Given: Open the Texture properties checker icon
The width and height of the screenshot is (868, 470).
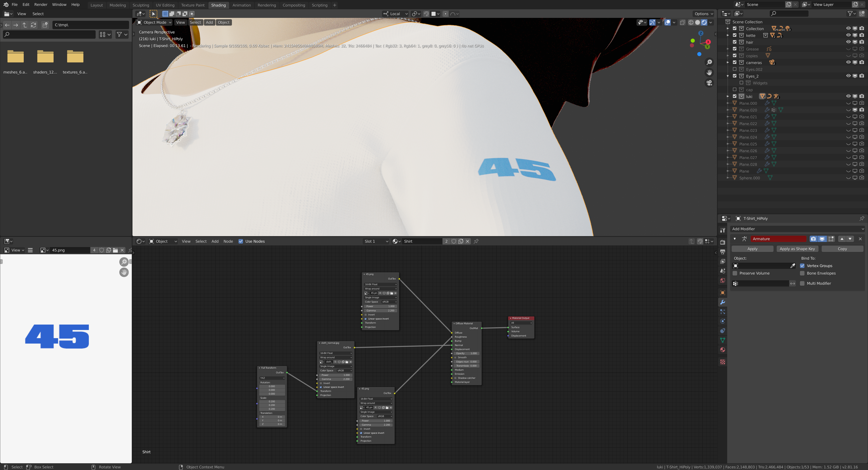Looking at the screenshot, I should point(722,362).
